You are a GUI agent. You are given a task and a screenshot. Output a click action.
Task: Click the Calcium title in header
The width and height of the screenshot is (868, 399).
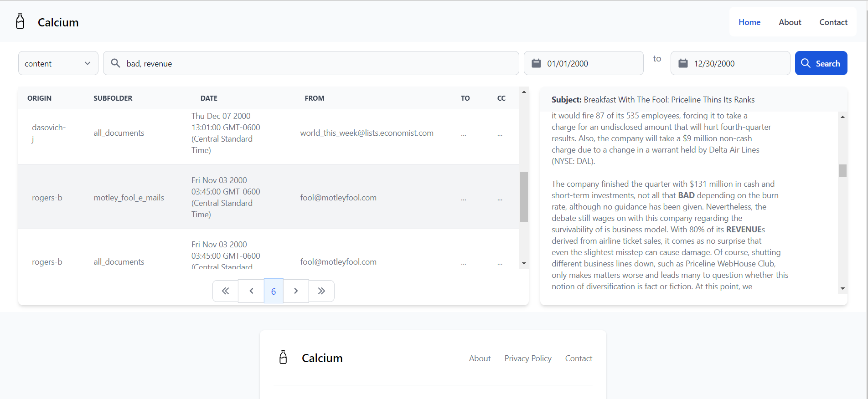click(x=58, y=22)
